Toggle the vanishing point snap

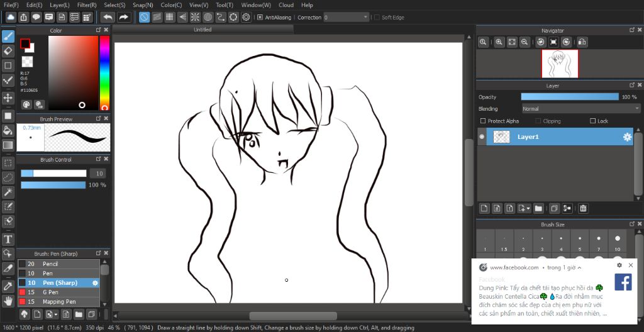(182, 17)
